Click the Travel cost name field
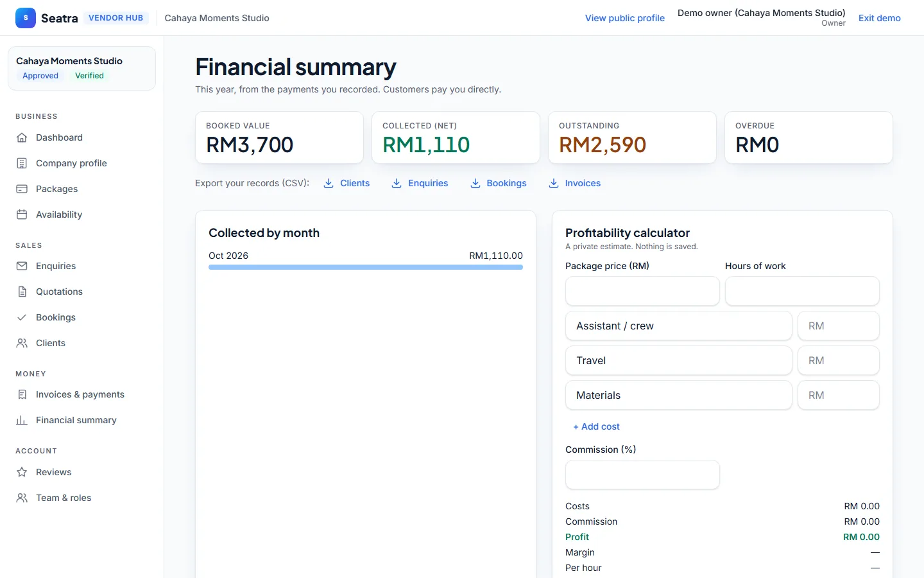The image size is (924, 578). pyautogui.click(x=679, y=360)
